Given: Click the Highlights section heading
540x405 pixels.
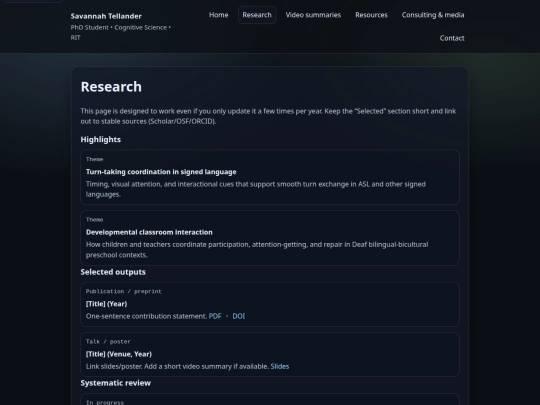Looking at the screenshot, I should coord(101,139).
